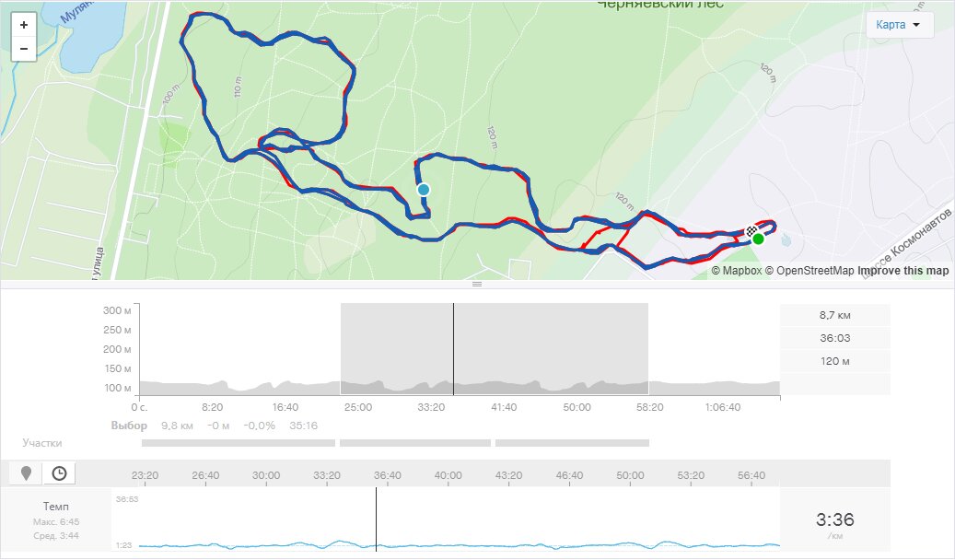The height and width of the screenshot is (560, 955).
Task: Select the first segment bar under Участки
Action: pyautogui.click(x=239, y=443)
